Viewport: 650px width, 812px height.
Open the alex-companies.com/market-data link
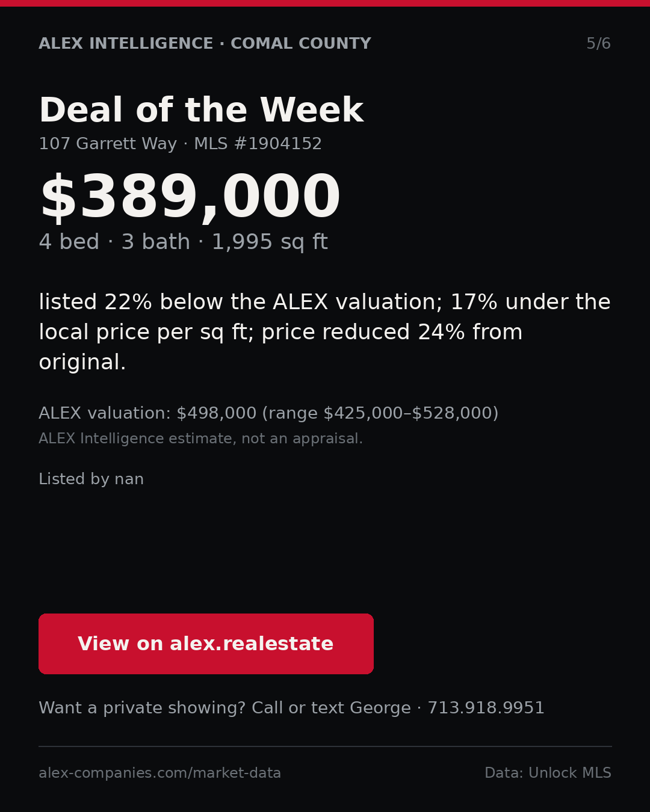[x=159, y=773]
